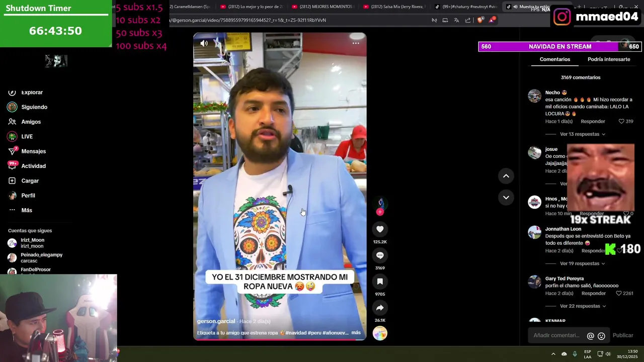Viewport: 644px width, 362px height.
Task: Click the ESP LAA language indicator
Action: click(588, 354)
